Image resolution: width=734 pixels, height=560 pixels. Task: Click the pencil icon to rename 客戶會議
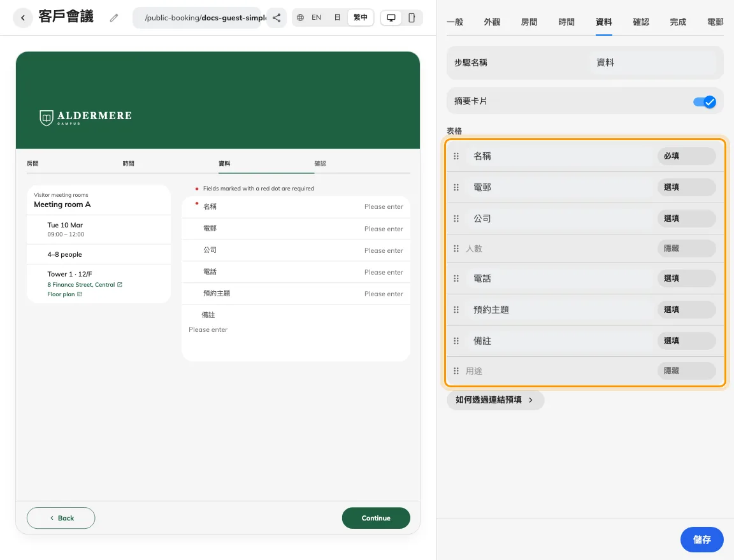point(114,18)
